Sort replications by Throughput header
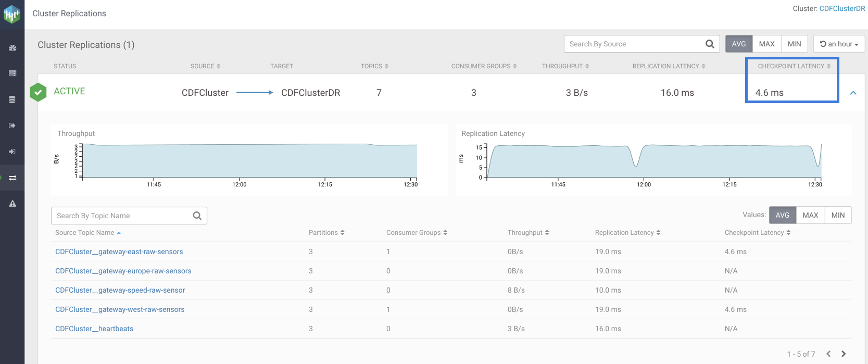Viewport: 868px width, 364px height. coord(565,66)
